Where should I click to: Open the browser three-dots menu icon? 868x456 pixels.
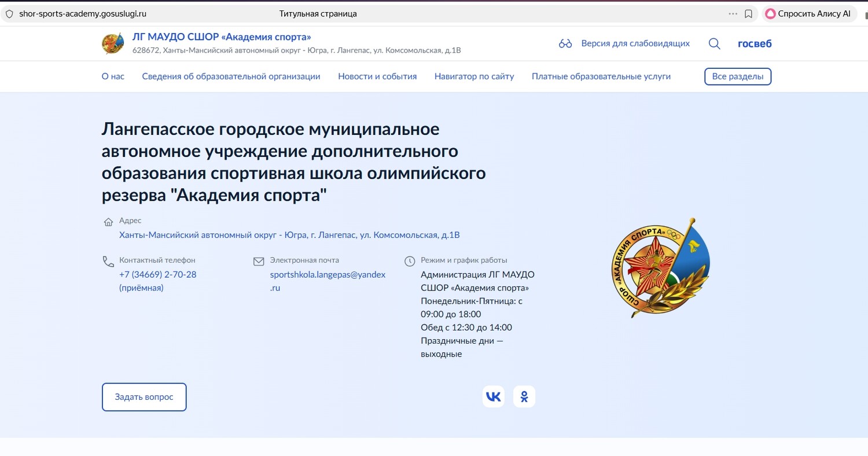[733, 14]
